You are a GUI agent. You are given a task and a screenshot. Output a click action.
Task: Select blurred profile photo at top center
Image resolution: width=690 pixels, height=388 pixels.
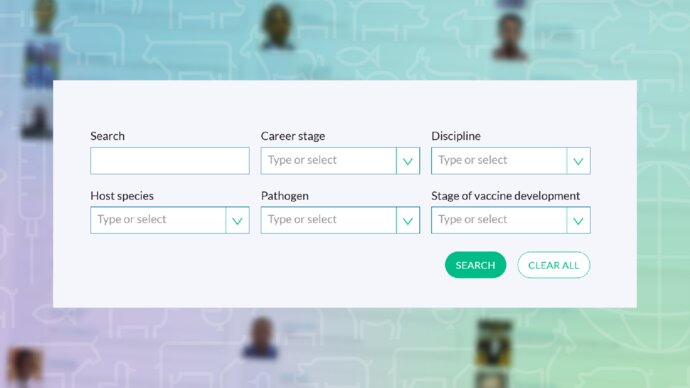[277, 26]
